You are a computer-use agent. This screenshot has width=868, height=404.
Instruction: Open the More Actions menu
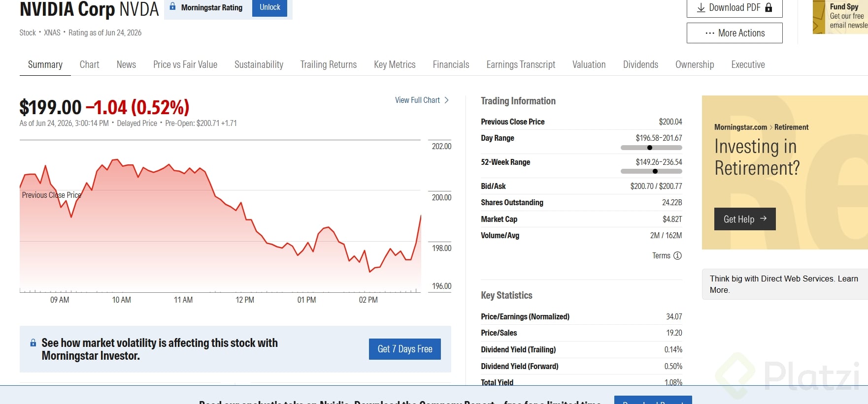[x=734, y=33]
